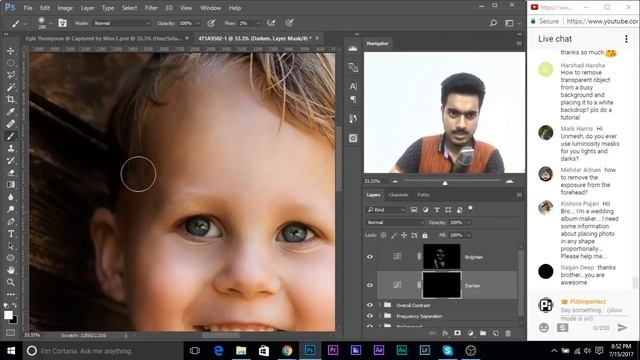
Task: Select the Elliptical Marquee tool
Action: coord(11,63)
